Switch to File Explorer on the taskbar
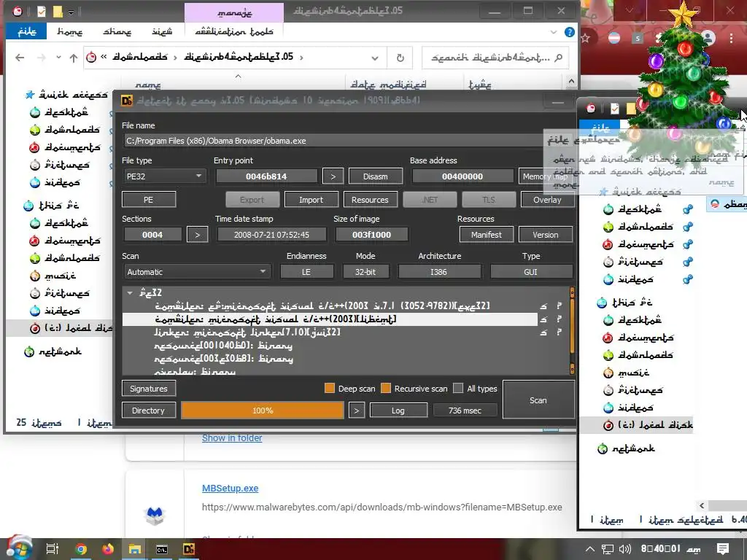The image size is (747, 560). (x=135, y=549)
